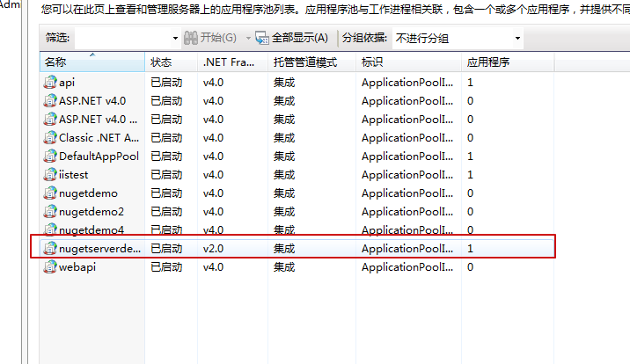Image resolution: width=630 pixels, height=364 pixels.
Task: Click the api application pool icon
Action: click(x=50, y=83)
